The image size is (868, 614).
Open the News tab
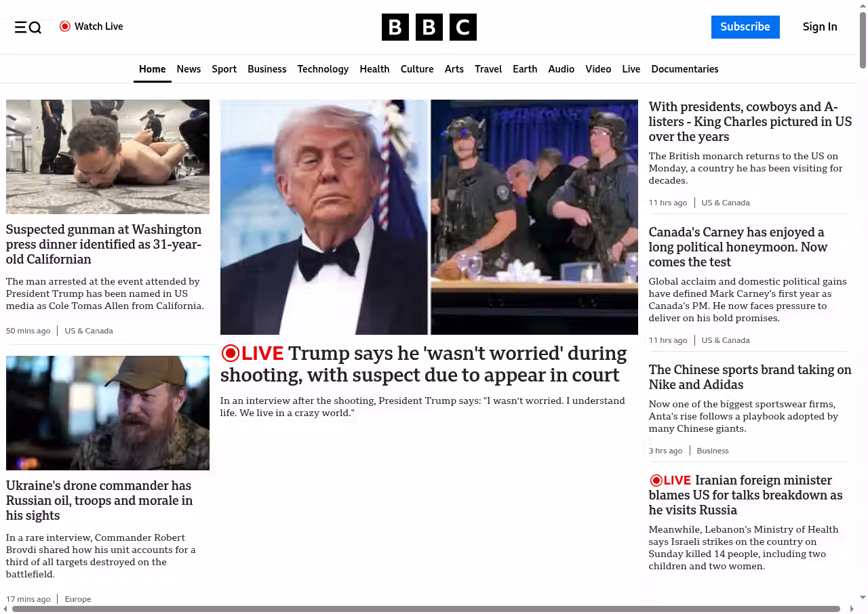point(189,69)
